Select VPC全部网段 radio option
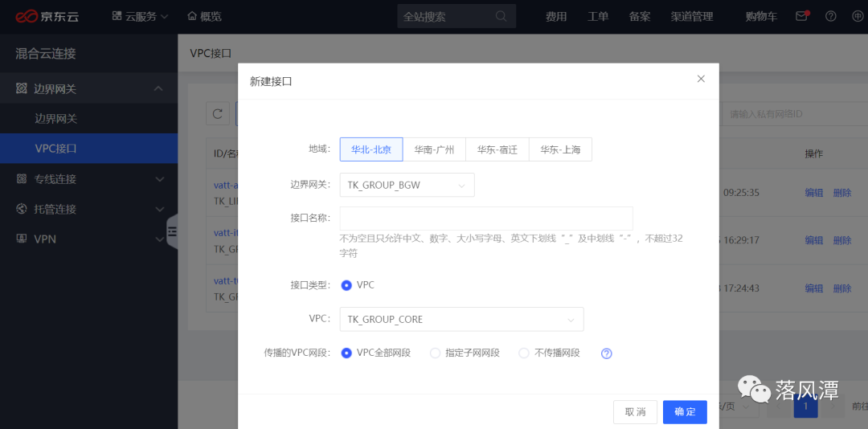Image resolution: width=868 pixels, height=429 pixels. pos(346,353)
